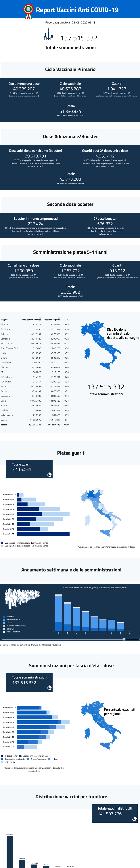This screenshot has width=140, height=868.
Task: Click the supplier bar labeled 95.340.701
Action: pyautogui.click(x=9, y=852)
